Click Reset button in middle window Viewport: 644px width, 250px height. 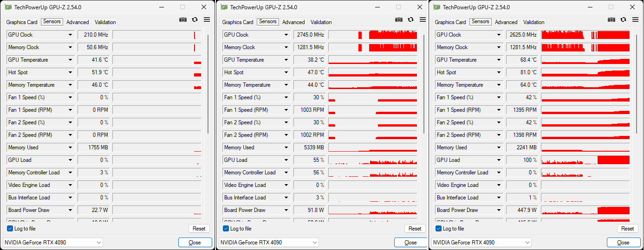[415, 229]
